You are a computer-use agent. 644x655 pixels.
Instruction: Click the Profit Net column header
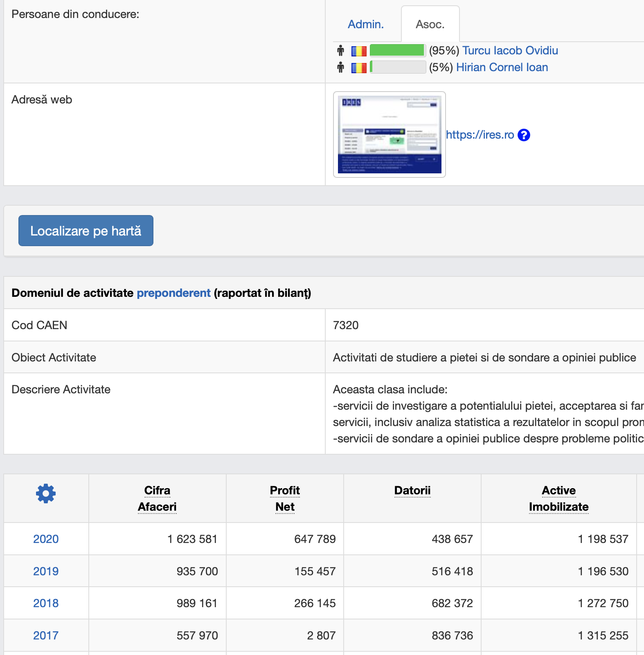pyautogui.click(x=285, y=498)
